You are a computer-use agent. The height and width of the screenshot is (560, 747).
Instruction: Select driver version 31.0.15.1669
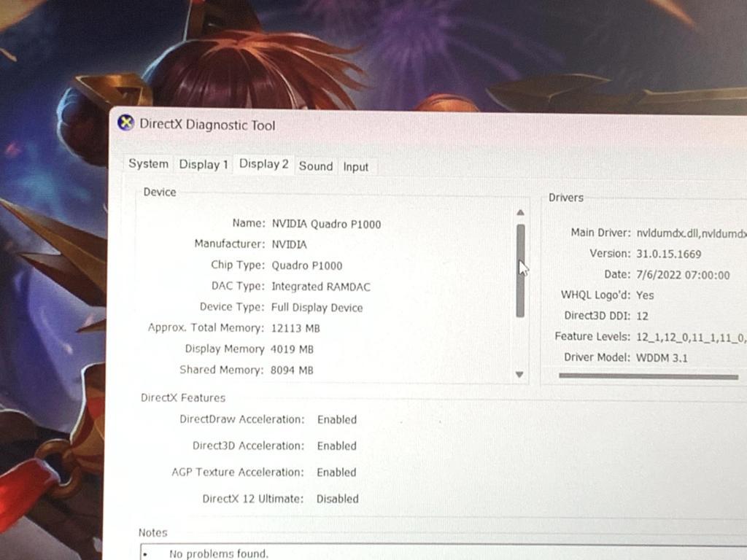[669, 254]
